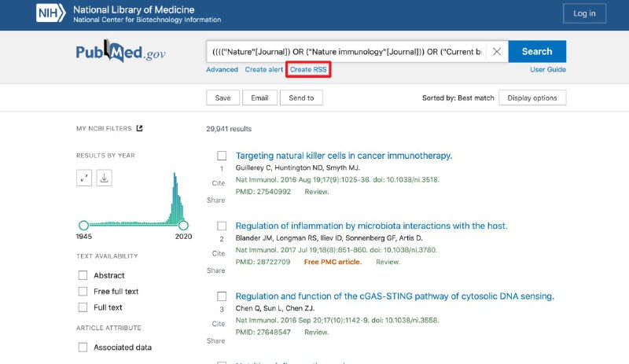Viewport: 629px width, 364px height.
Task: Enable the Free full text filter
Action: (x=83, y=292)
